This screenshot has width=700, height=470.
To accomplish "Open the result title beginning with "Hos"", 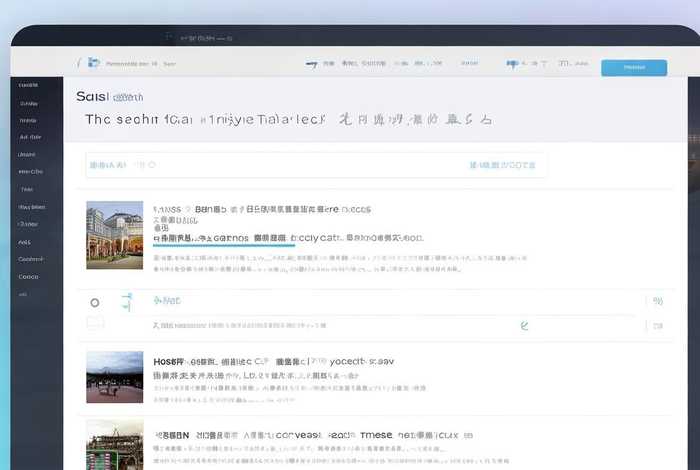I will click(x=274, y=362).
